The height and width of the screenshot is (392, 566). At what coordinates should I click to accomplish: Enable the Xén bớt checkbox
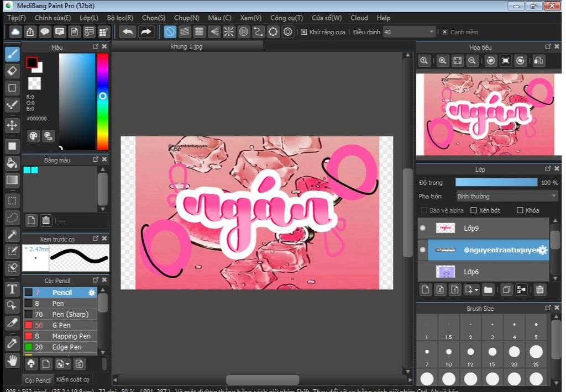(474, 210)
